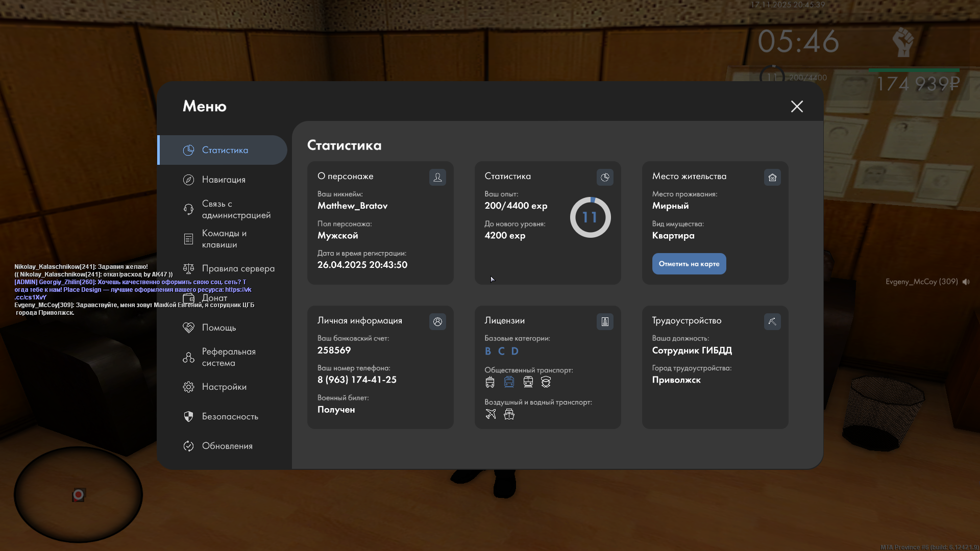Click the airplane license icon
Image resolution: width=980 pixels, height=551 pixels.
point(491,414)
